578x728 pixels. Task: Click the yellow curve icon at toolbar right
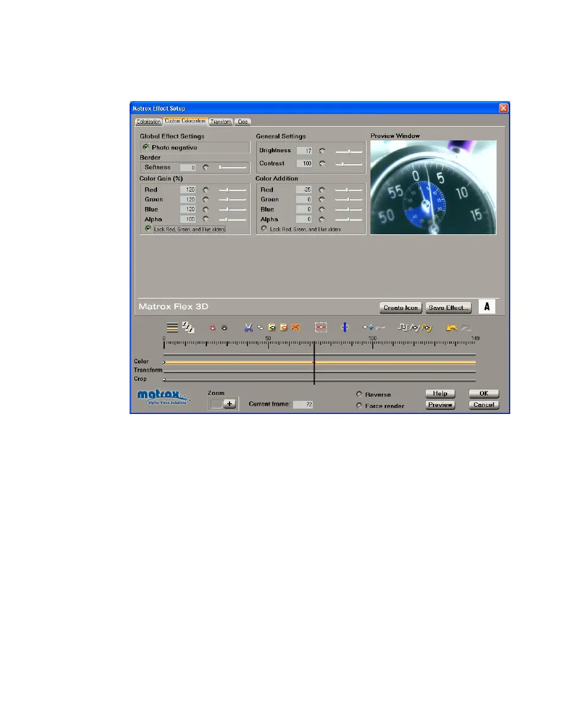pos(427,327)
